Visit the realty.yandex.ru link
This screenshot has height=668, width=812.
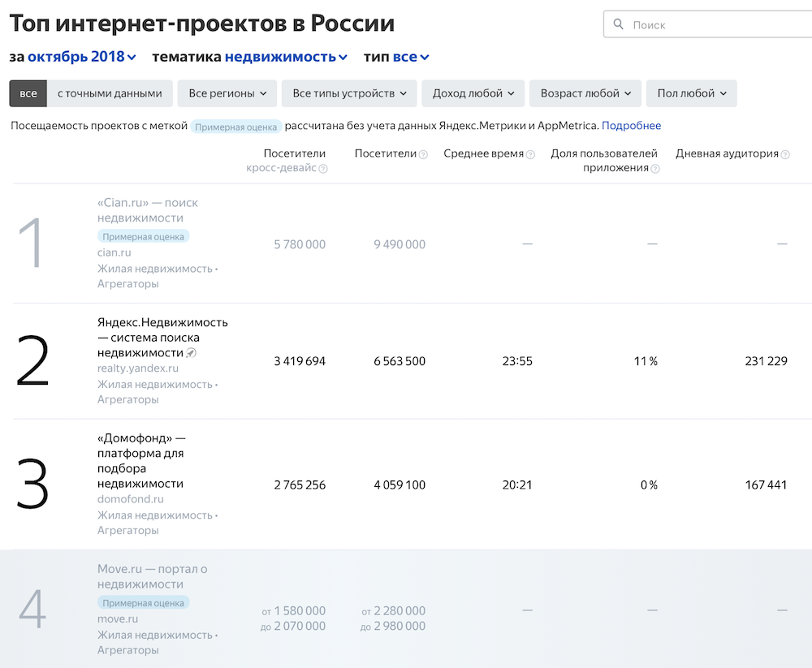click(138, 368)
